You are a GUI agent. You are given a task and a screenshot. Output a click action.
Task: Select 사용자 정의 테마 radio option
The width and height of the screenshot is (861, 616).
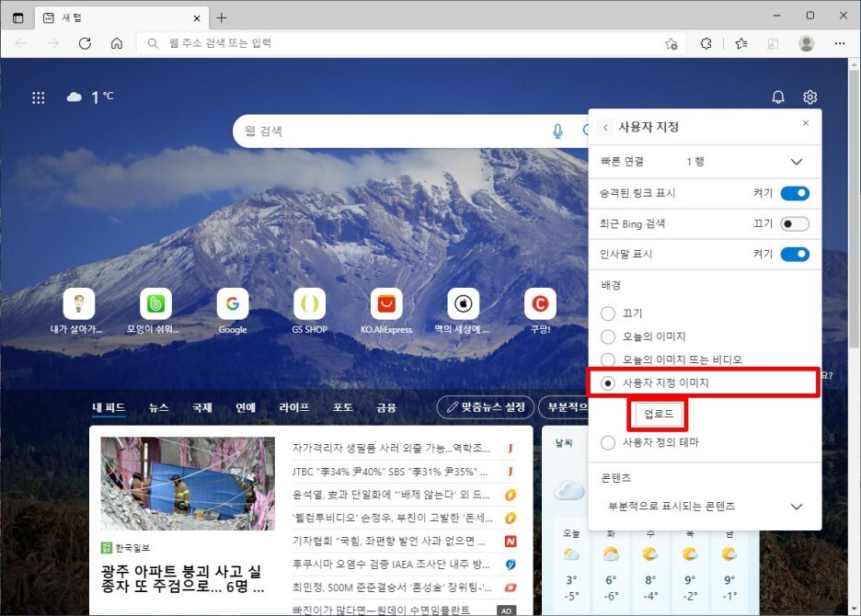coord(608,442)
